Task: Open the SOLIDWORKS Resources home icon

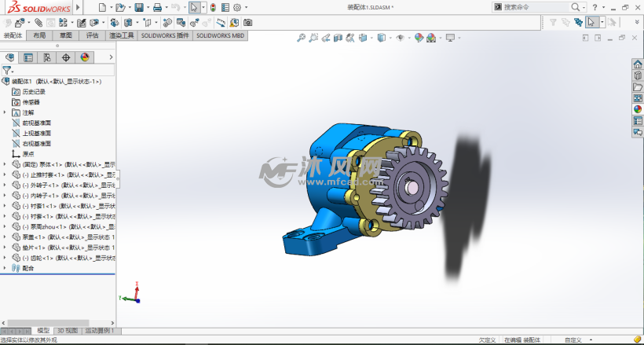Action: tap(638, 65)
